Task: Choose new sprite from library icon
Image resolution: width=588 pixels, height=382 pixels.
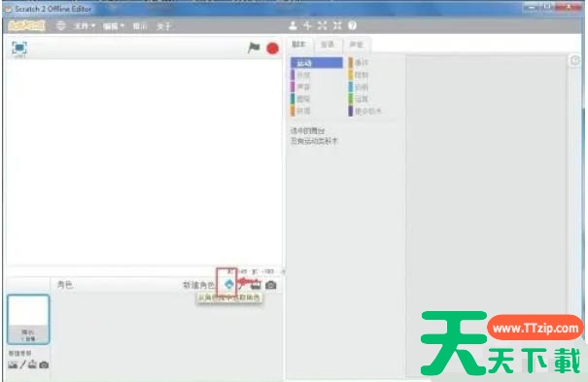Action: point(228,285)
